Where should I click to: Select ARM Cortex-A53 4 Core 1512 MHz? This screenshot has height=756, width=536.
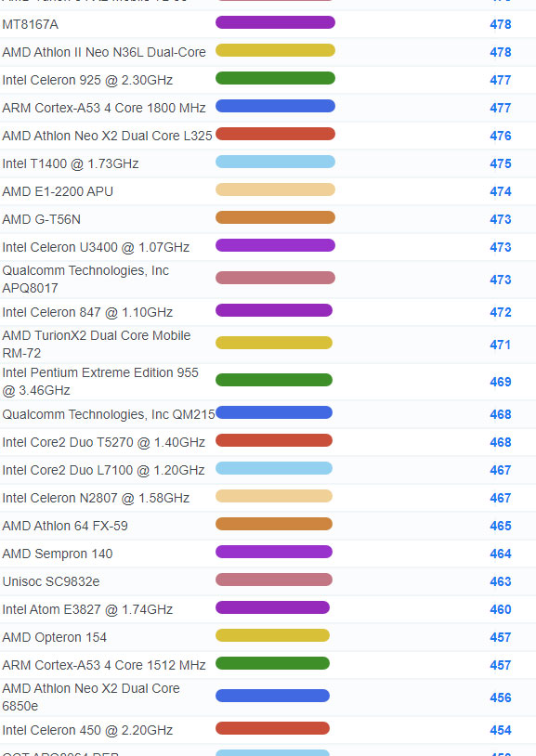tap(104, 665)
